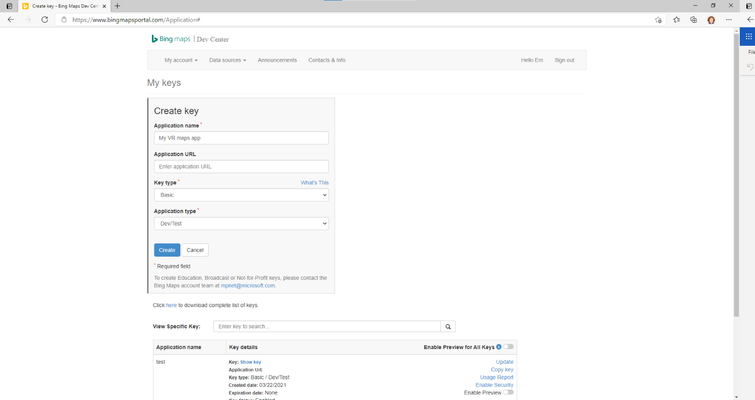The height and width of the screenshot is (400, 755).
Task: Click the Create button
Action: 167,250
